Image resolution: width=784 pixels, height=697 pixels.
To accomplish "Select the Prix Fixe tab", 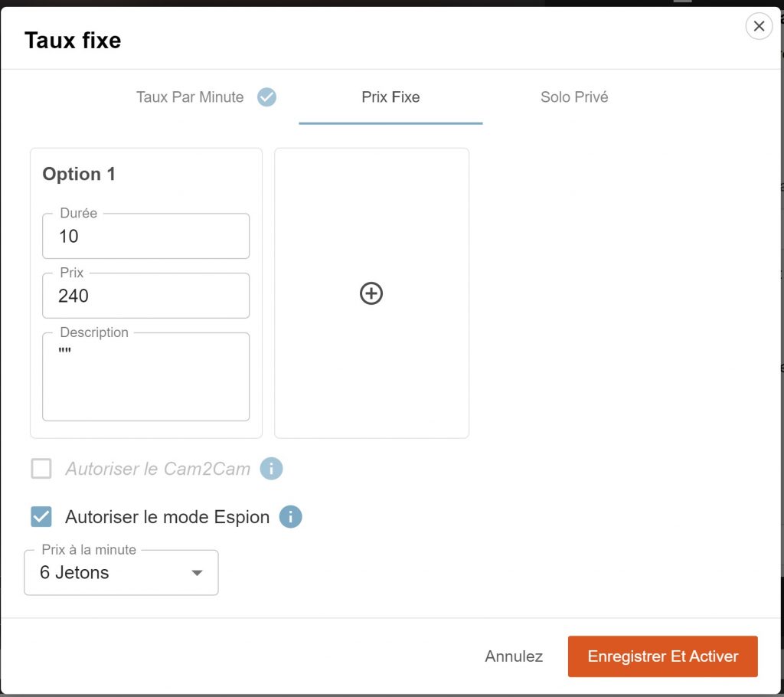I will (390, 97).
